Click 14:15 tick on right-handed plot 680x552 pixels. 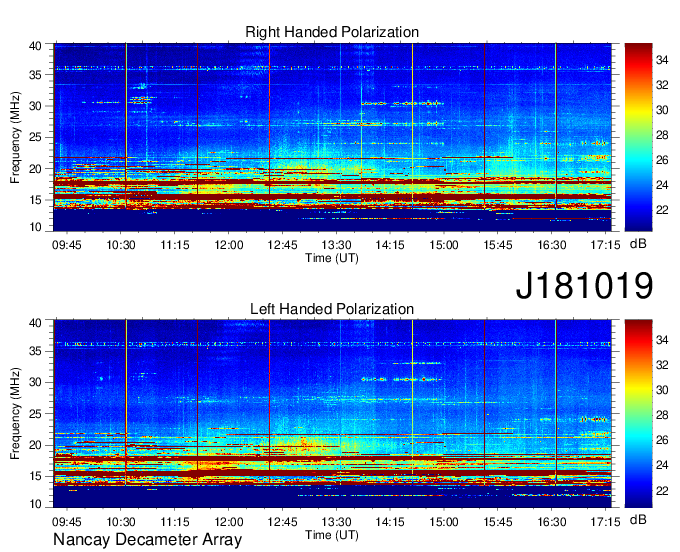tap(390, 245)
